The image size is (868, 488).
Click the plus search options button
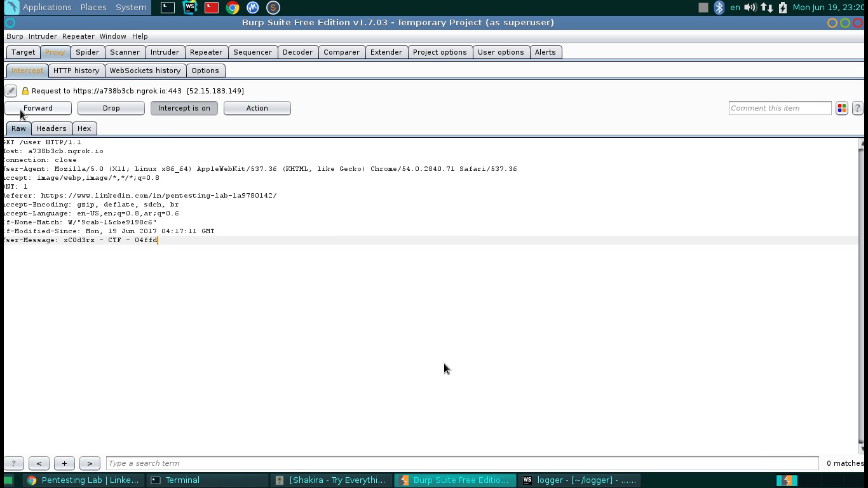pyautogui.click(x=64, y=463)
